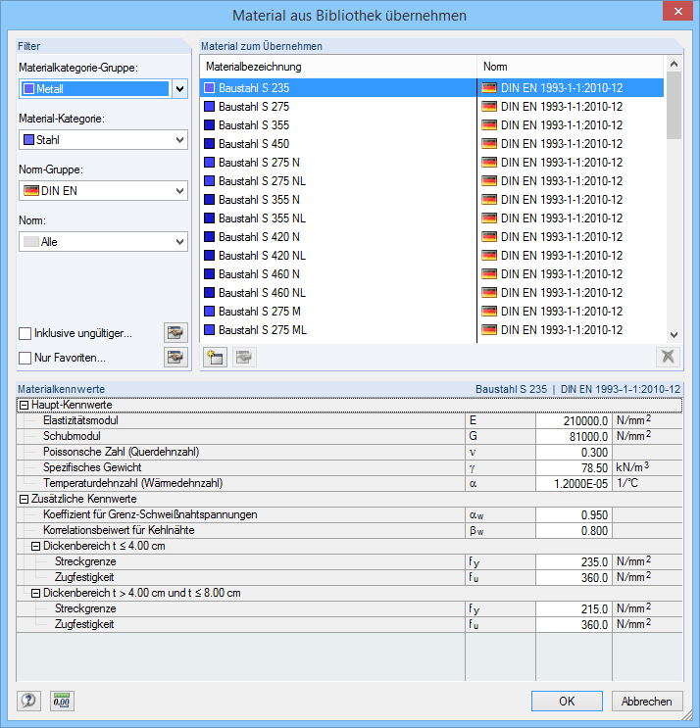700x728 pixels.
Task: Click the color icon of Baustahl S 235
Action: coord(210,88)
